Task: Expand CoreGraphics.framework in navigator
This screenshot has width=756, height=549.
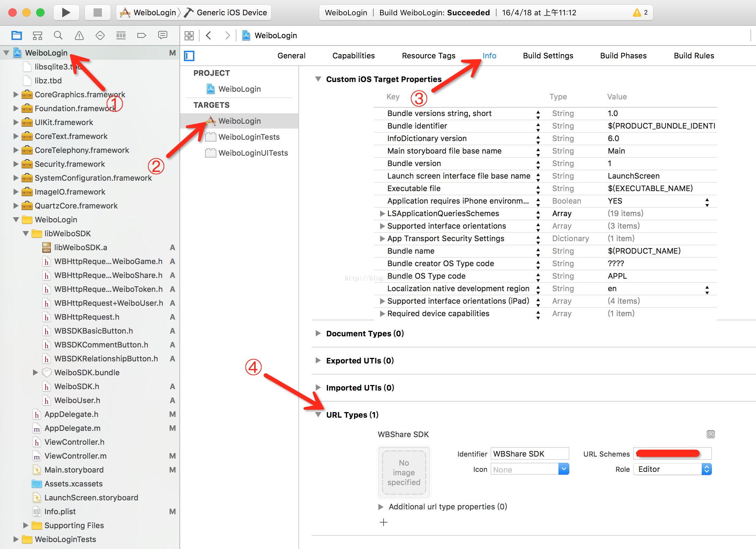Action: point(16,95)
